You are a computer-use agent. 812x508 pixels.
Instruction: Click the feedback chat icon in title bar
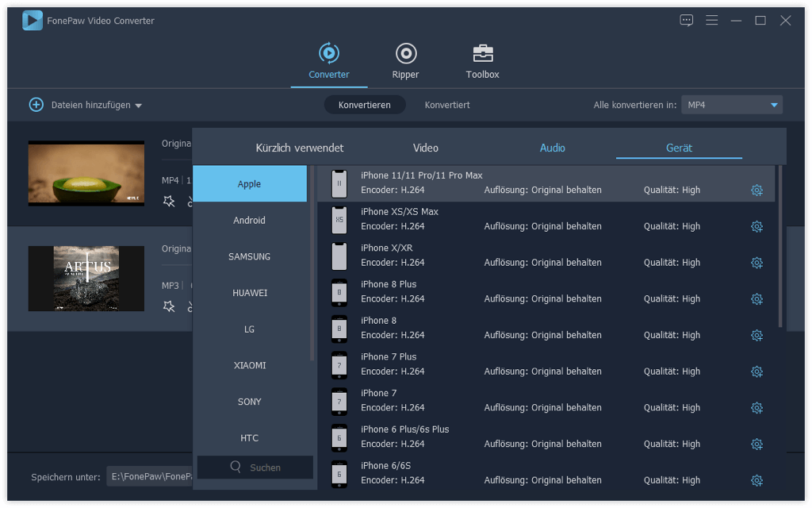686,21
